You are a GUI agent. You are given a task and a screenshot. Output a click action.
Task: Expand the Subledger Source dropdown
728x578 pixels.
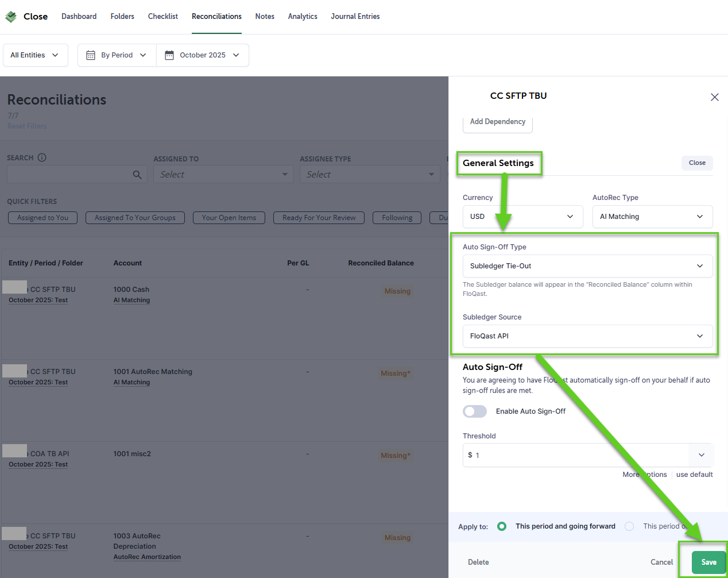587,336
